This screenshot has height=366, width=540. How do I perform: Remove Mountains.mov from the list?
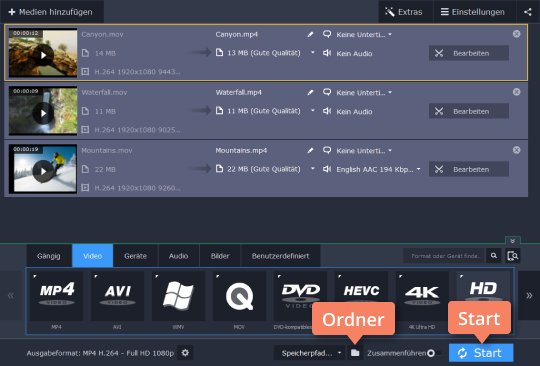click(516, 150)
